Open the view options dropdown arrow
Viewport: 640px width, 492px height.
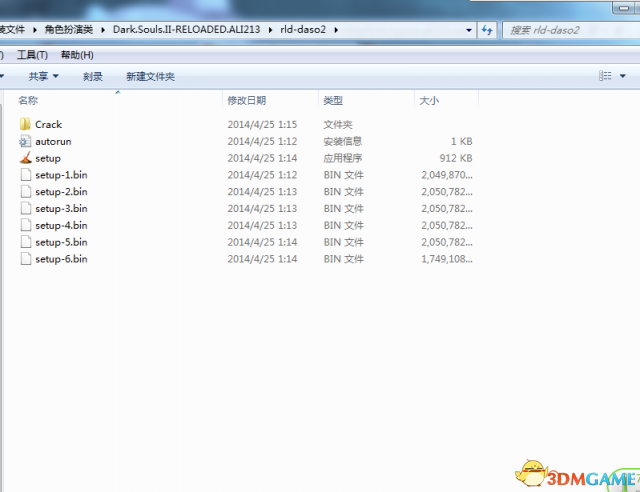623,76
